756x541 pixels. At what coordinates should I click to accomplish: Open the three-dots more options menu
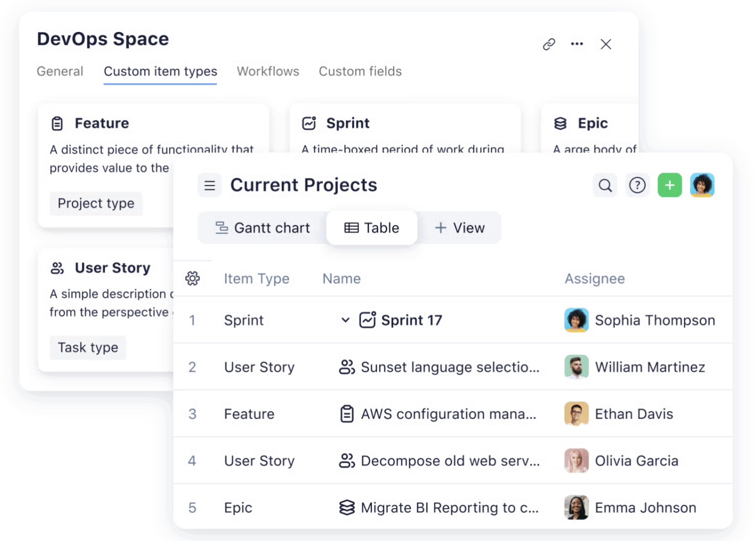(577, 44)
